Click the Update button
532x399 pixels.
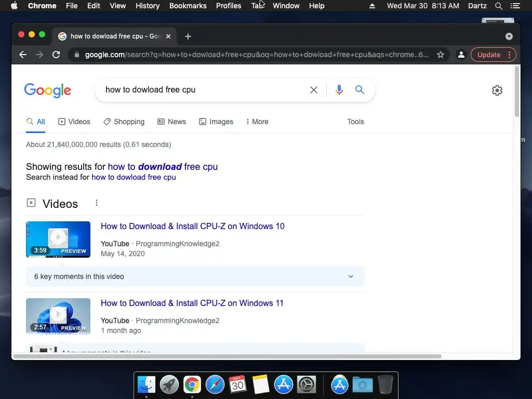(488, 55)
